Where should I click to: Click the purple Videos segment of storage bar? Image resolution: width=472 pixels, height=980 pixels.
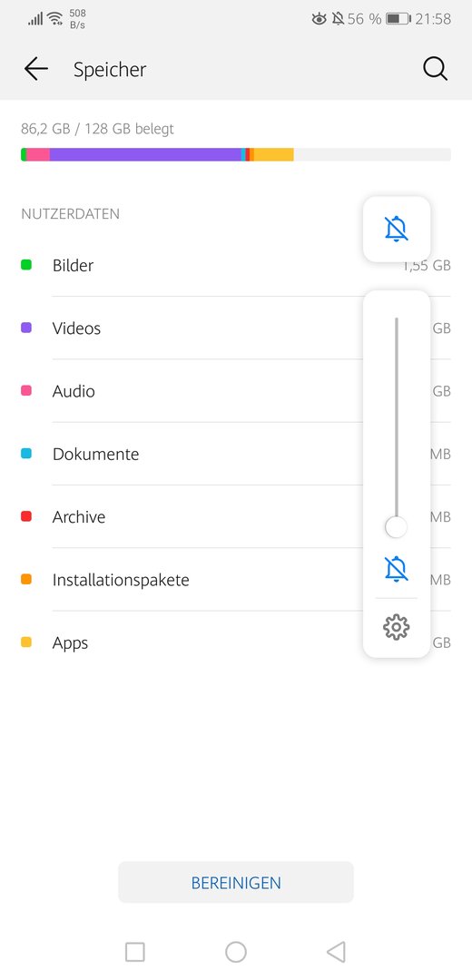coord(145,154)
